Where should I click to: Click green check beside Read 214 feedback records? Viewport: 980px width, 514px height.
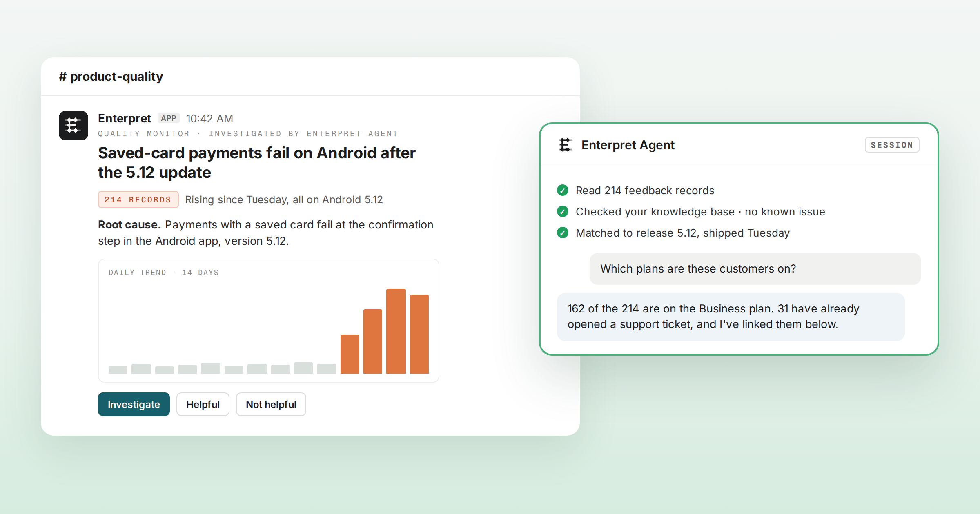(563, 190)
